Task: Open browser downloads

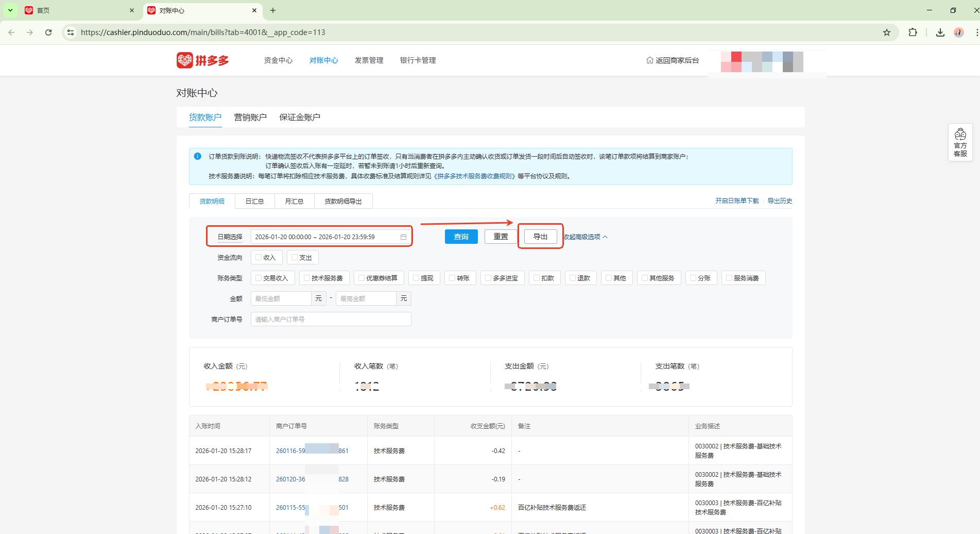Action: [940, 32]
